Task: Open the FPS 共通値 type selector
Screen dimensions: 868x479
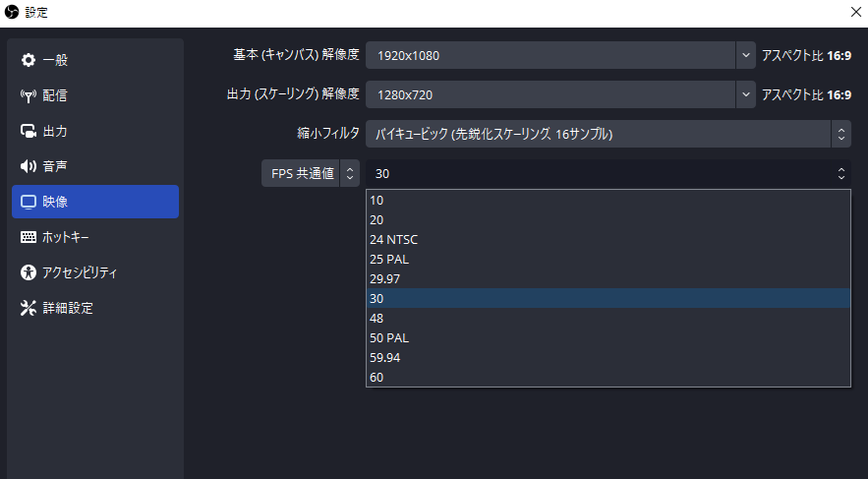Action: (x=311, y=173)
